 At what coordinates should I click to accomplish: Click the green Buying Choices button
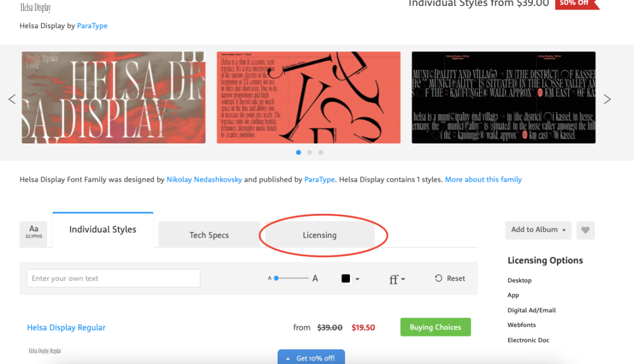[435, 327]
